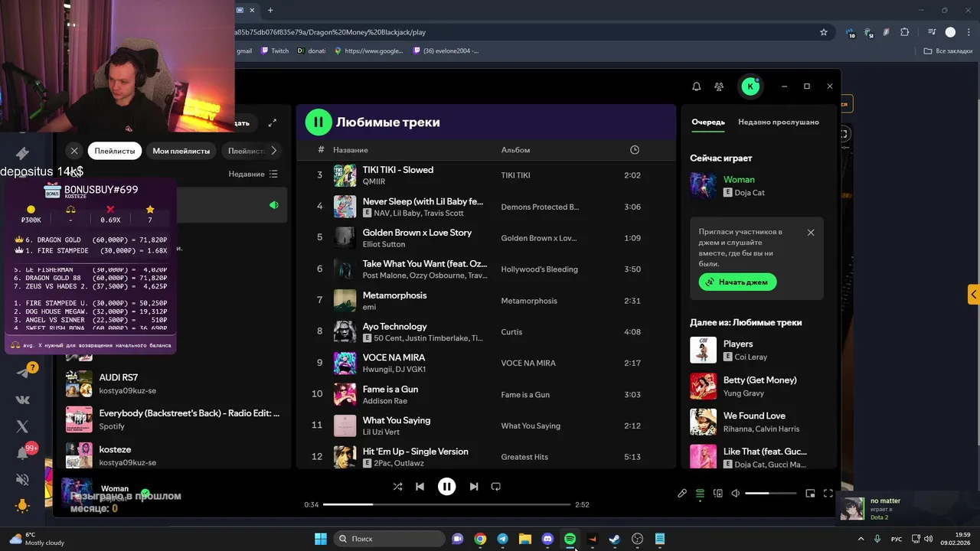Open the Hollywood's Bleeding album link
The image size is (980, 551).
coord(539,269)
